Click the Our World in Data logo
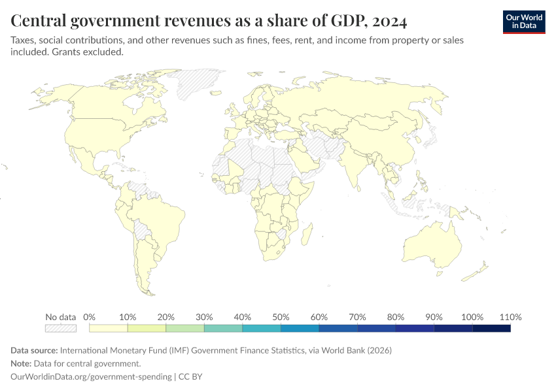 pos(523,22)
